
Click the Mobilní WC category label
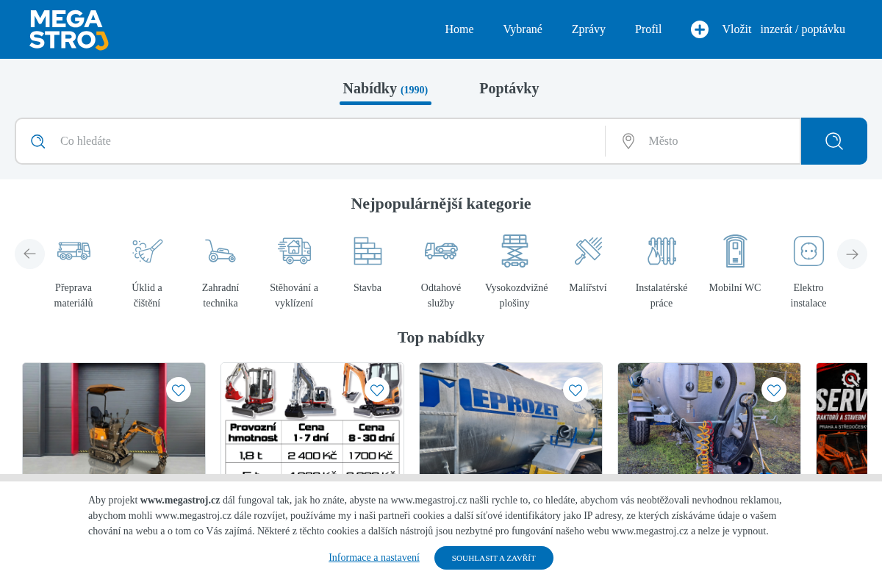[x=735, y=287]
